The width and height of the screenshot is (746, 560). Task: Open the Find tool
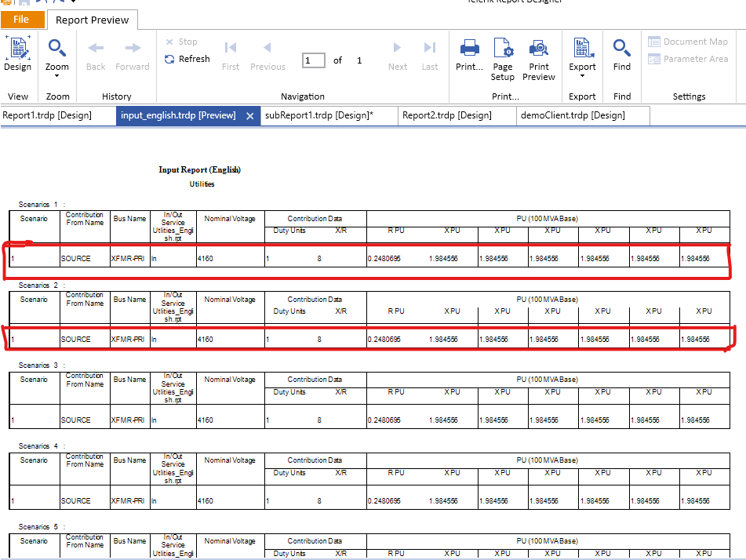[622, 55]
